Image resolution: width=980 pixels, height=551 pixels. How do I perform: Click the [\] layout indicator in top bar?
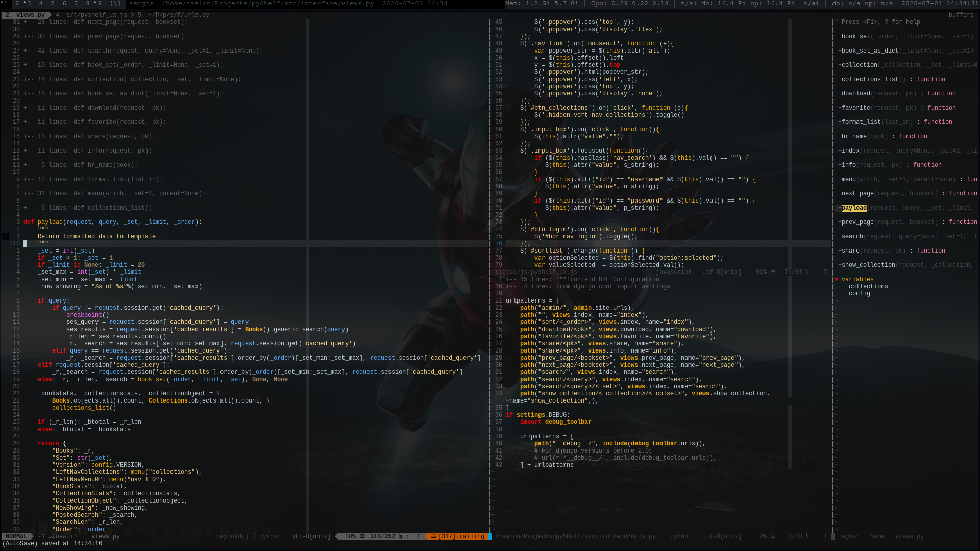click(x=115, y=4)
